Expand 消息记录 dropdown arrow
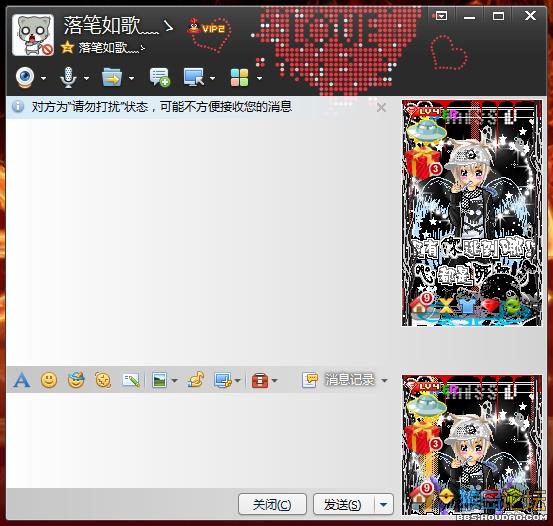 [x=384, y=381]
